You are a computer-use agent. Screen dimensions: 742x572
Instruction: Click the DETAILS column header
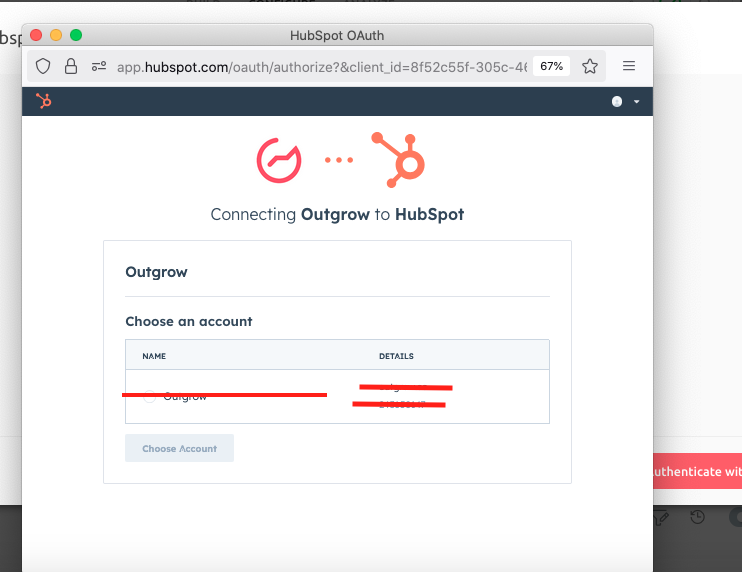click(x=396, y=356)
